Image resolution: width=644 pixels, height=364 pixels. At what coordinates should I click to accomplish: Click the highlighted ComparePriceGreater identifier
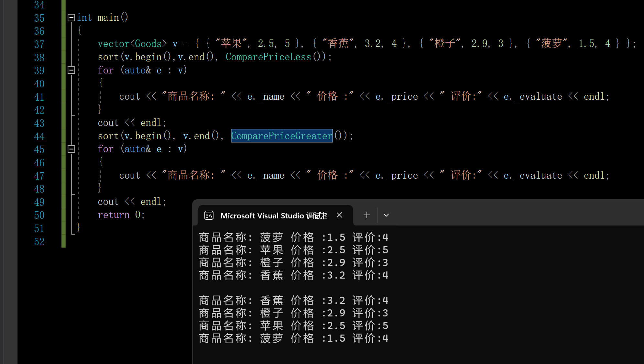pyautogui.click(x=282, y=136)
